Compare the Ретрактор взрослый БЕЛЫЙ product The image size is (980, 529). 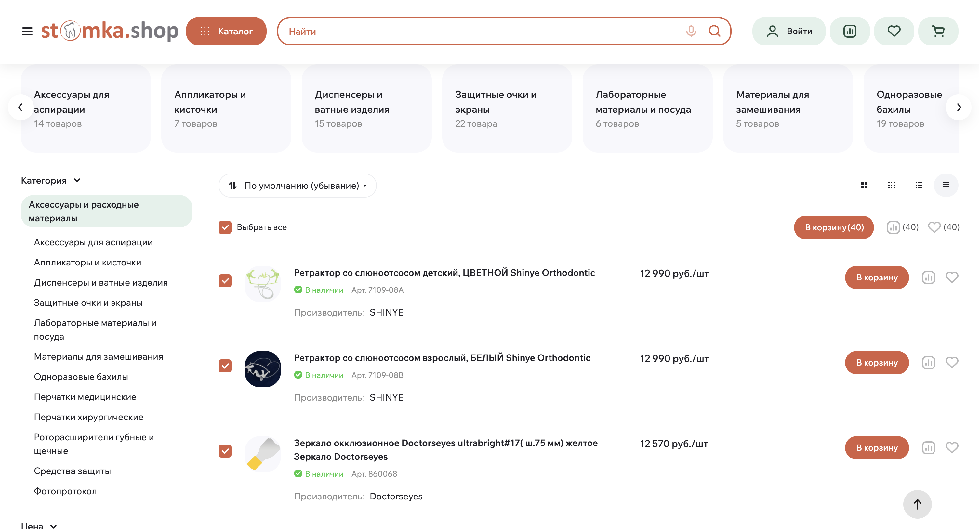click(x=928, y=363)
